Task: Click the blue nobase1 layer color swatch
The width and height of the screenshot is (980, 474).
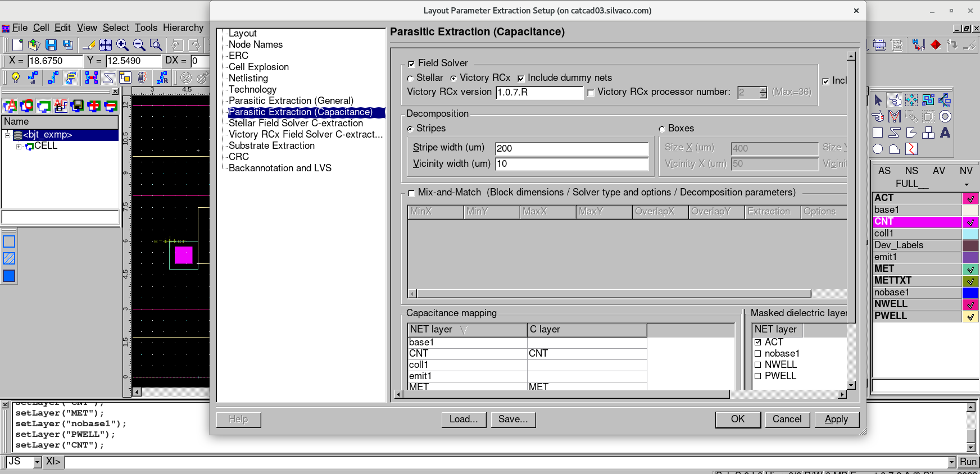Action: [x=970, y=293]
